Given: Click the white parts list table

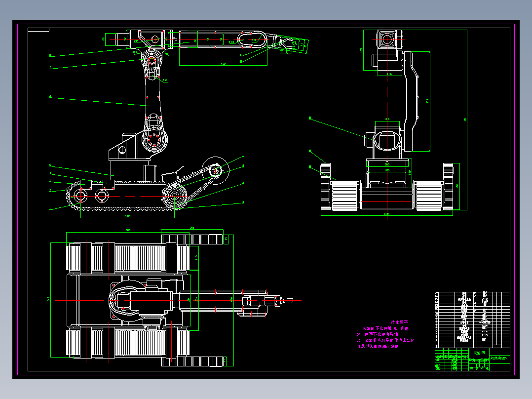Looking at the screenshot, I should coord(472,319).
